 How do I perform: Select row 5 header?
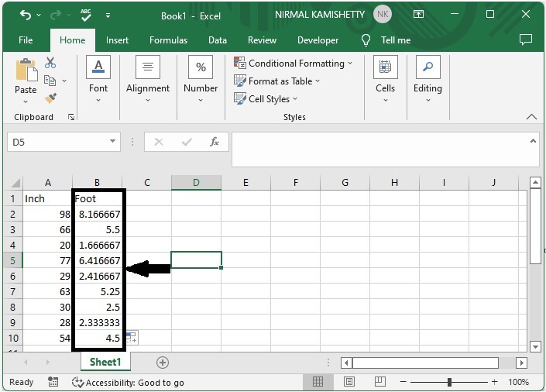(13, 260)
